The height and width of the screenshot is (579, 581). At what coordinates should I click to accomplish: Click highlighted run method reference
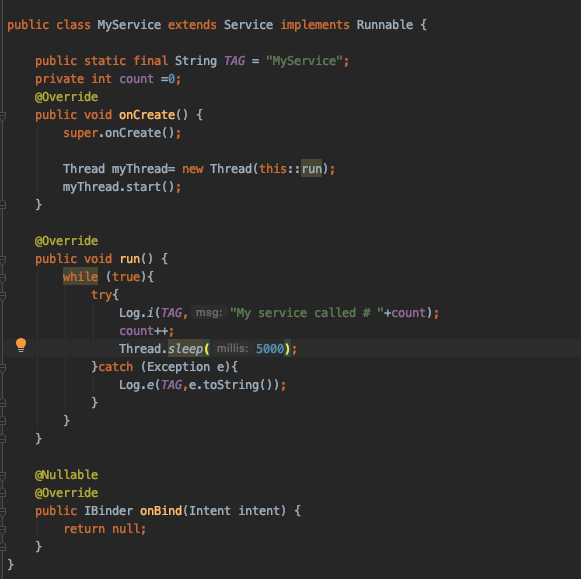(x=311, y=169)
